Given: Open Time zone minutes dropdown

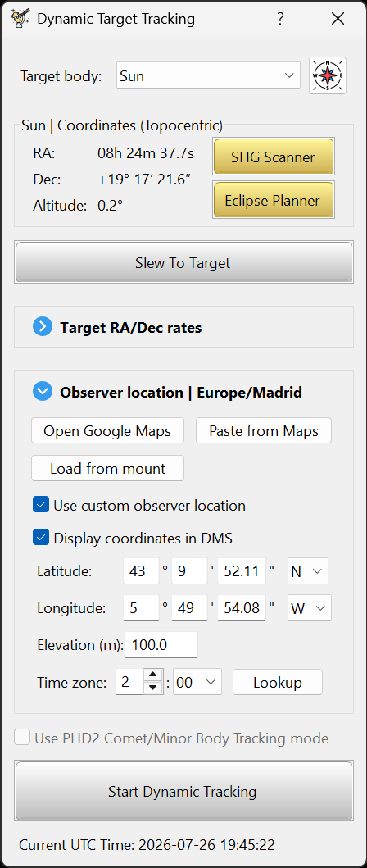Looking at the screenshot, I should pos(197,682).
